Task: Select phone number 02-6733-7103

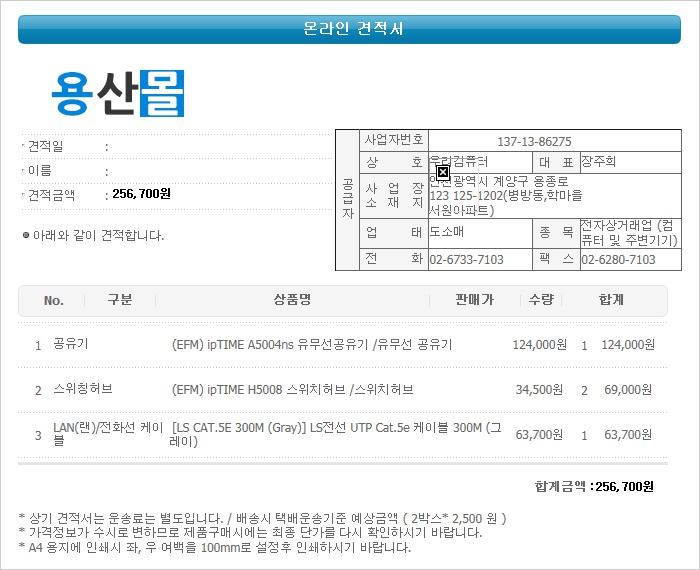Action: click(467, 259)
